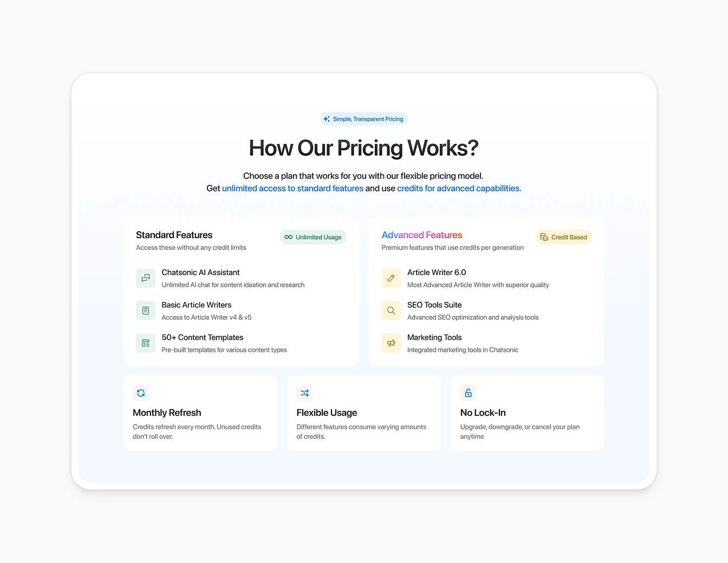This screenshot has width=728, height=563.
Task: Click the coins icon in Credit Based badge
Action: (x=543, y=237)
